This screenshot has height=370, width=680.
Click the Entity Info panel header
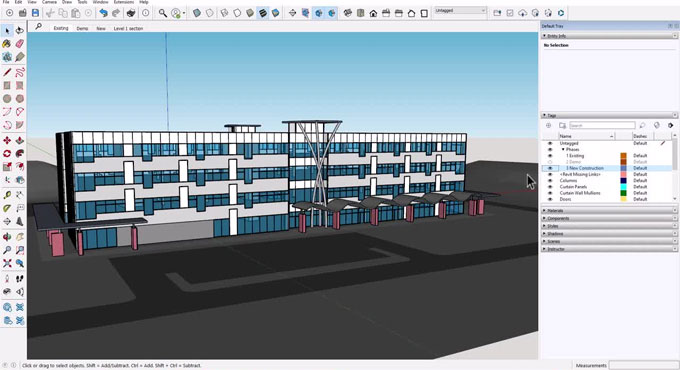pyautogui.click(x=609, y=36)
